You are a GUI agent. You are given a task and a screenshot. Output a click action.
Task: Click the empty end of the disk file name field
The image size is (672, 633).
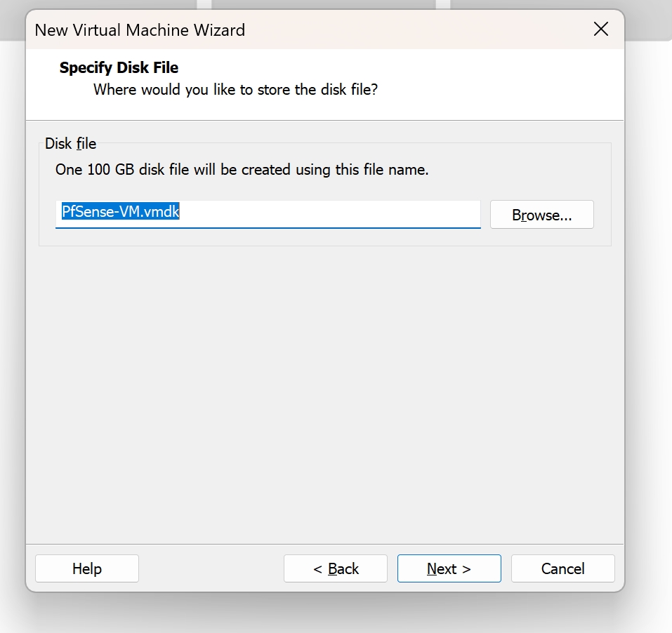[x=351, y=213]
